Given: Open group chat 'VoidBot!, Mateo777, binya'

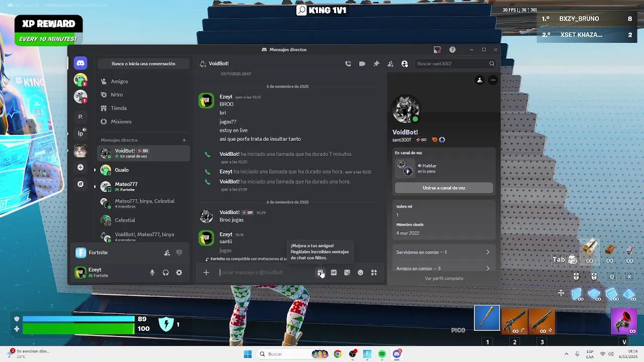Looking at the screenshot, I should tap(143, 237).
